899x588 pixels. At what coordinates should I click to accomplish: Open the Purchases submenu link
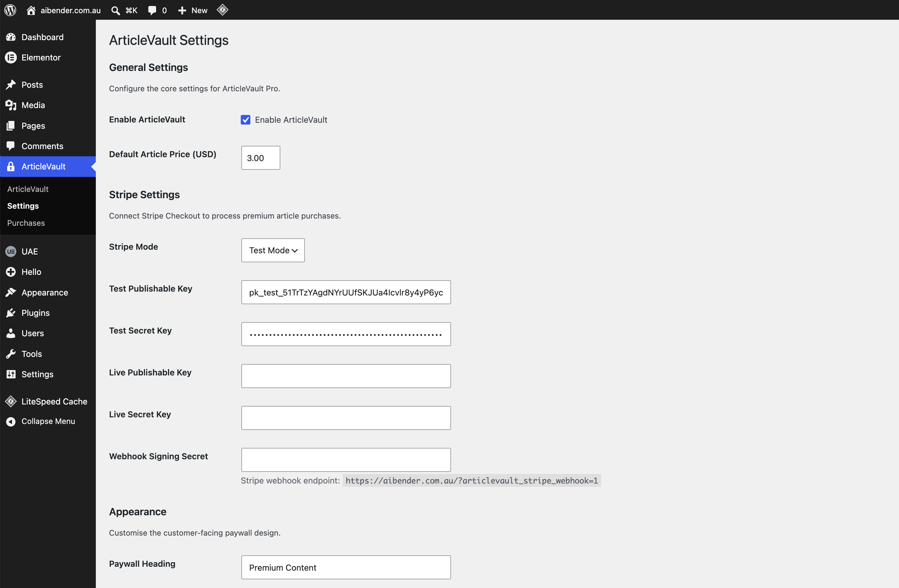pyautogui.click(x=26, y=223)
